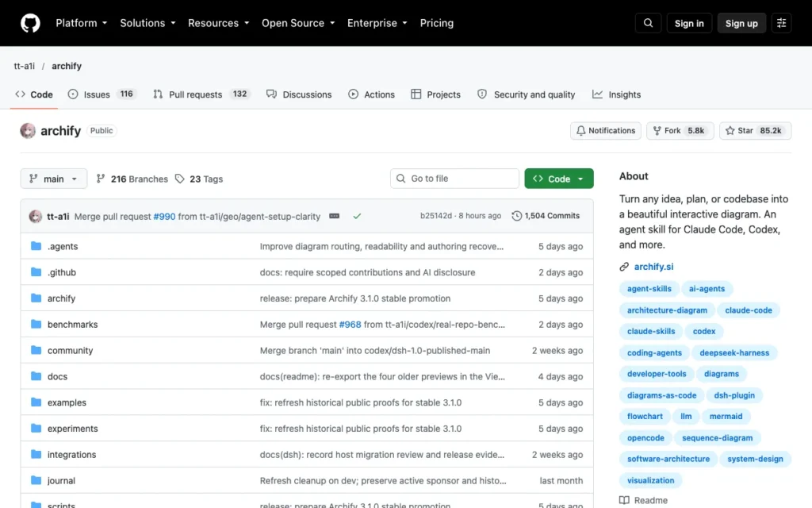Open the Insights tab
This screenshot has width=812, height=508.
[616, 94]
